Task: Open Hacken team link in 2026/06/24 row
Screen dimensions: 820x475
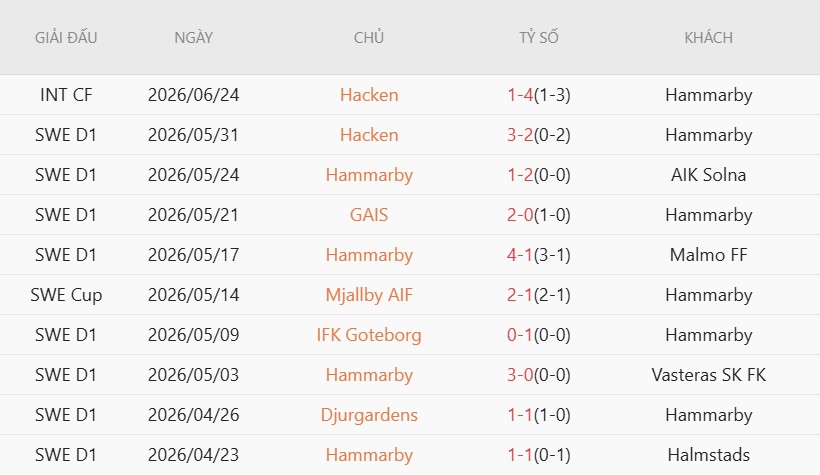Action: [369, 95]
